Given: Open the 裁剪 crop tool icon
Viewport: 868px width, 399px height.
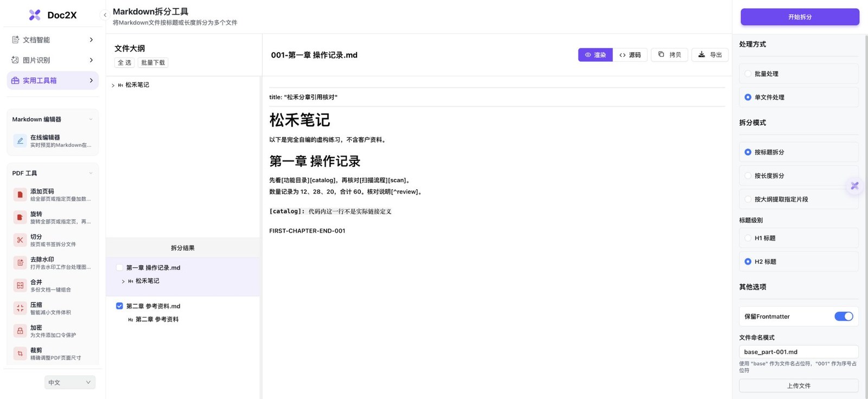Looking at the screenshot, I should tap(20, 353).
